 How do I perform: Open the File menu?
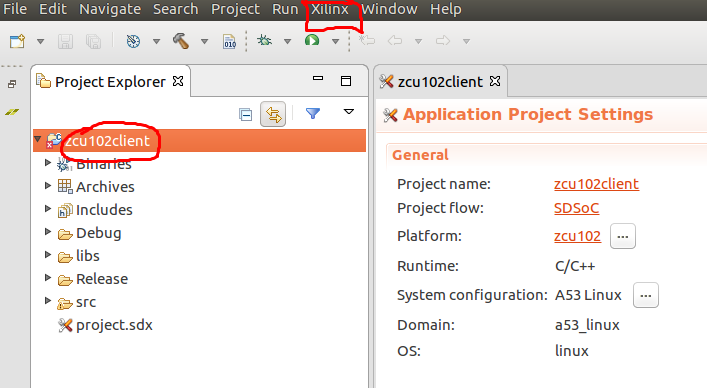tap(15, 9)
